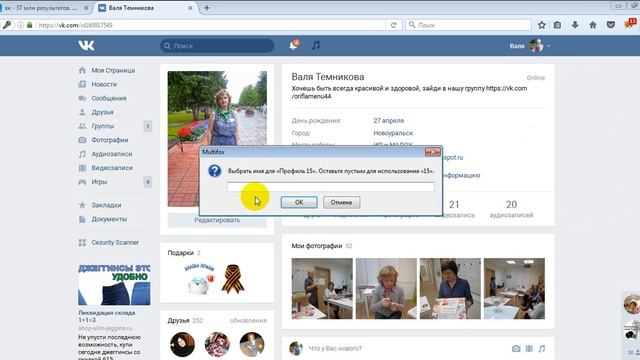Viewport: 640px width, 360px height.
Task: Click the Редактировать button under profile photo
Action: pos(217,220)
